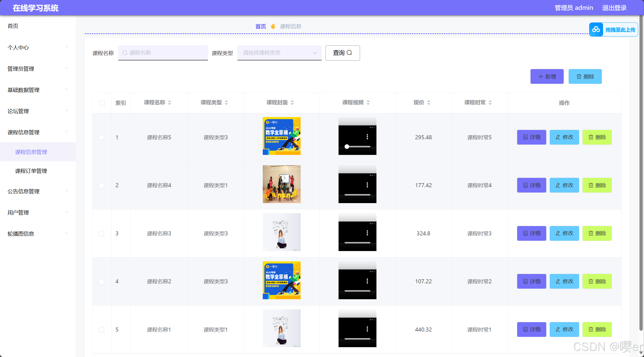Click sort arrows on 现价 column
Viewport: 644px width, 357px height.
pos(428,102)
